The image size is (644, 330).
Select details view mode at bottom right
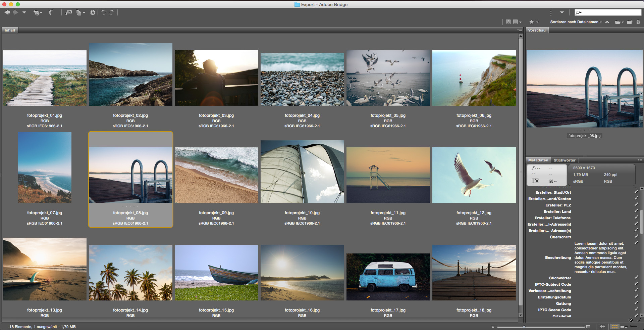[x=625, y=326]
